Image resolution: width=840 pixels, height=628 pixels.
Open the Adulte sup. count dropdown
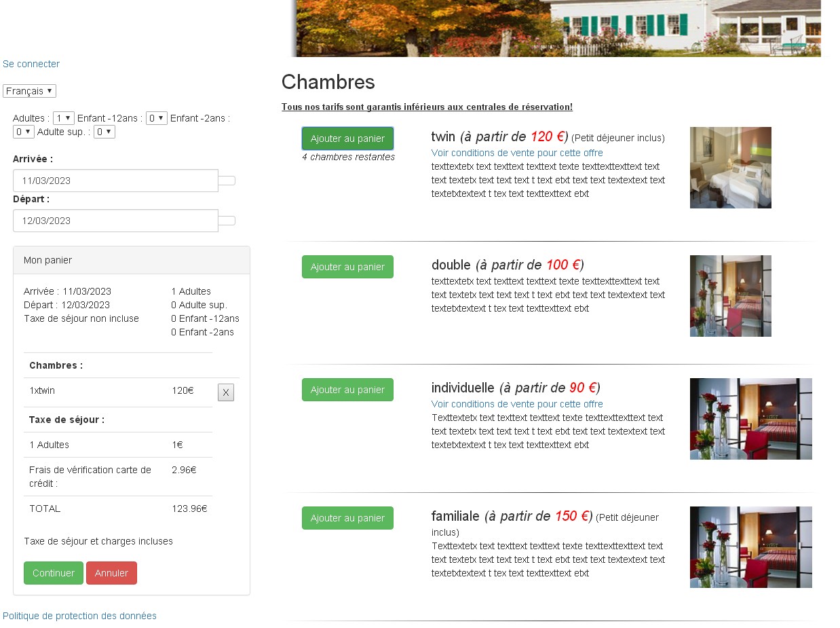[x=104, y=132]
